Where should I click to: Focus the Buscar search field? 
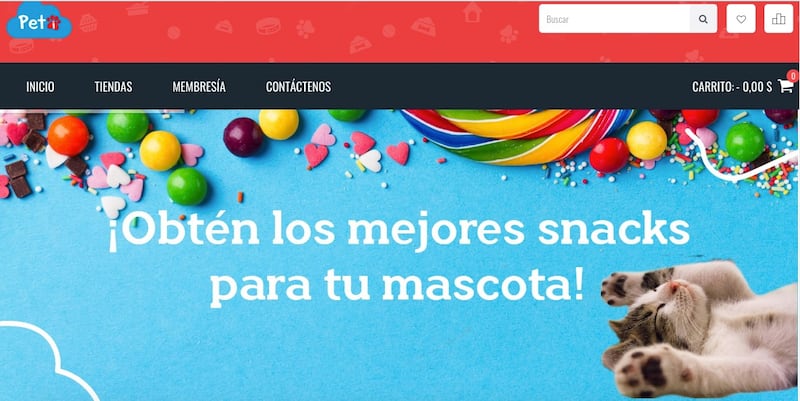point(614,19)
